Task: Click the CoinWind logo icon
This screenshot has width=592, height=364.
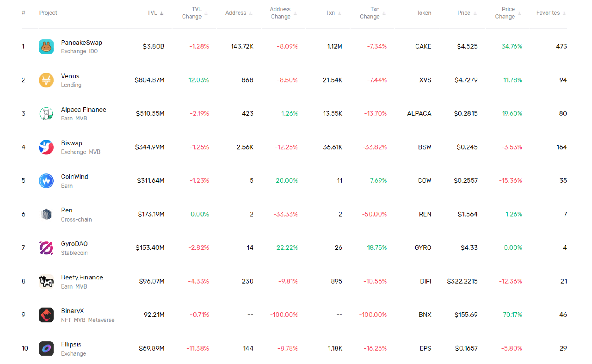Action: [46, 181]
